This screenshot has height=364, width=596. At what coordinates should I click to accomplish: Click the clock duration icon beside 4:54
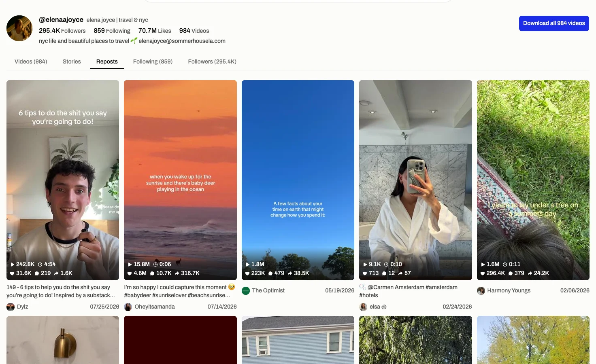click(40, 265)
